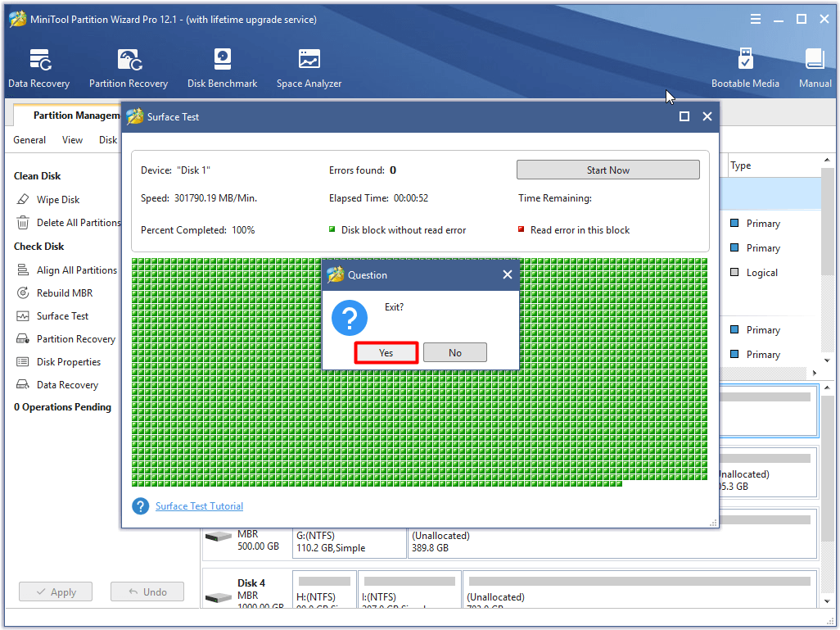This screenshot has height=630, width=840.
Task: Click the Elapsed Time value 00:00:52
Action: 411,197
